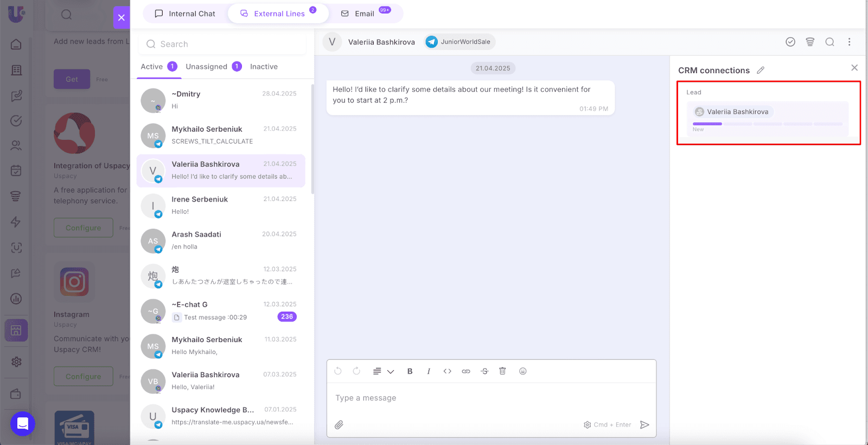Viewport: 868px width, 445px height.
Task: Attach a file with paperclip icon
Action: pos(339,425)
